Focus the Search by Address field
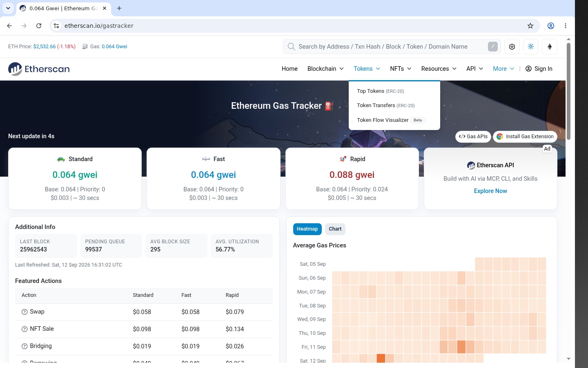This screenshot has height=368, width=588. click(x=391, y=47)
